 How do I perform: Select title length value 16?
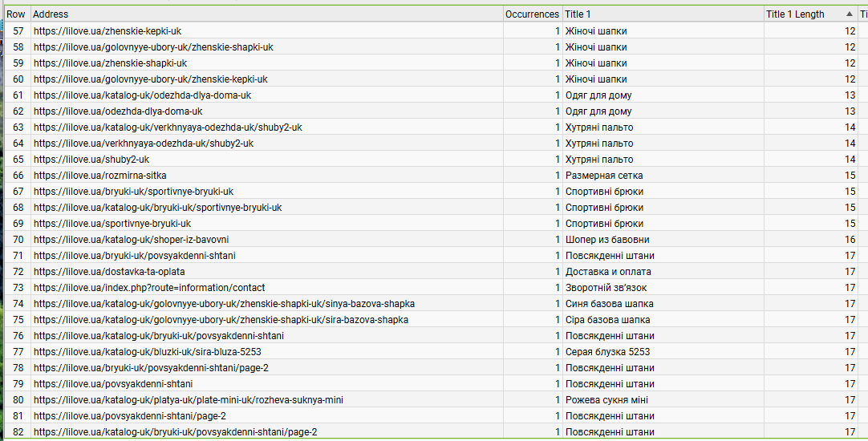(x=850, y=240)
